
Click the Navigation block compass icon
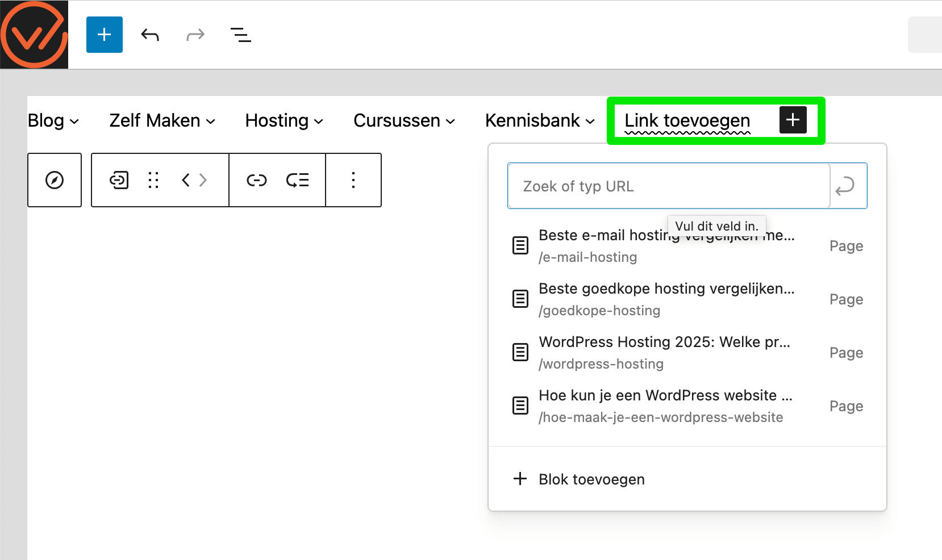tap(55, 180)
